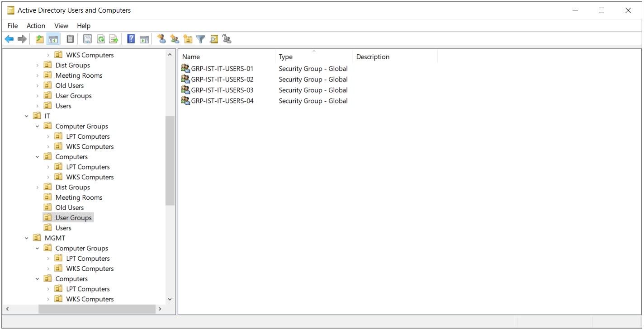644x329 pixels.
Task: Click the gray Forward arrow in toolbar
Action: point(22,39)
